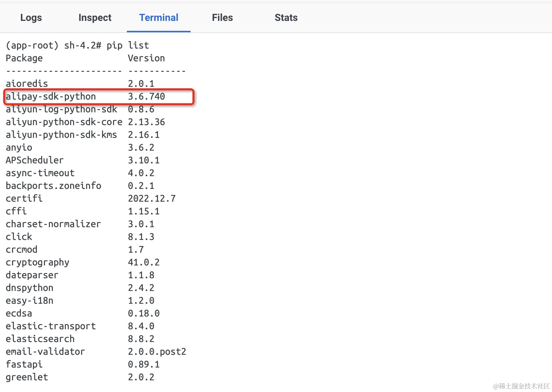Screen dimensions: 552x392
Task: Click the 'anyio' package name
Action: click(19, 147)
